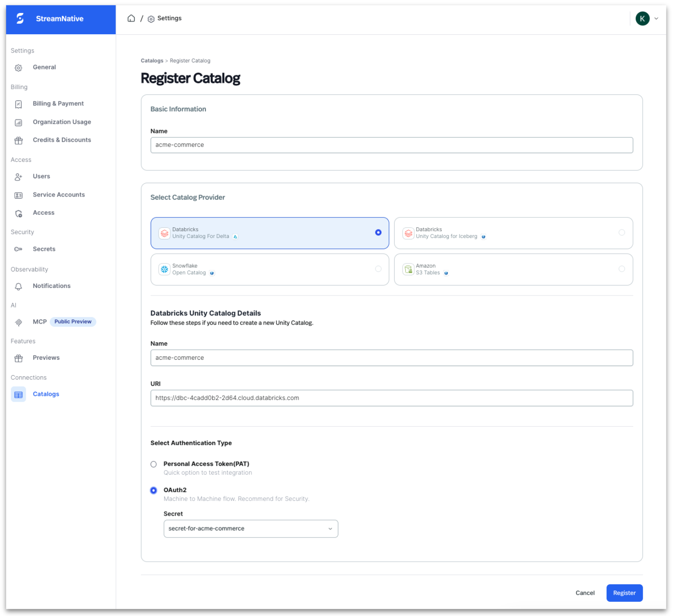The image size is (674, 616).
Task: Expand the user account menu chevron
Action: pos(656,19)
